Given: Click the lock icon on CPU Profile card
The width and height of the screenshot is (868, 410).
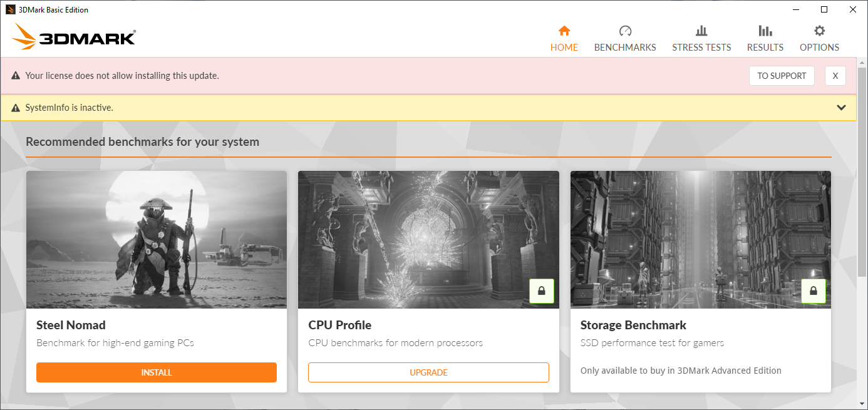Looking at the screenshot, I should coord(542,291).
